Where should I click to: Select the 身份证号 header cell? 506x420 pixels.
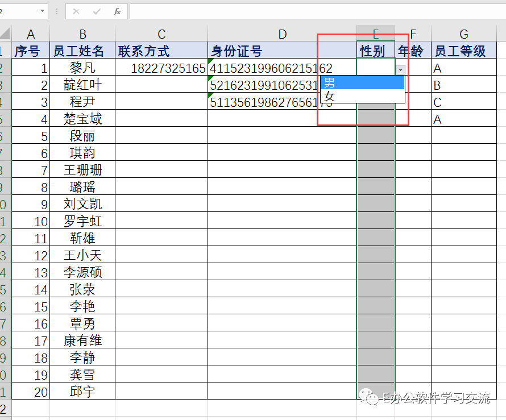[x=282, y=51]
